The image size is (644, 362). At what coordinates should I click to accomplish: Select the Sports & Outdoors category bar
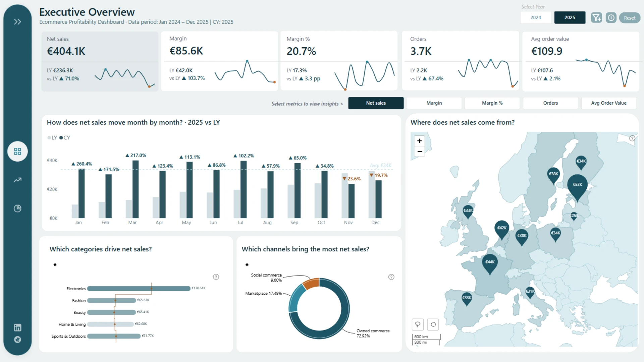(x=114, y=336)
